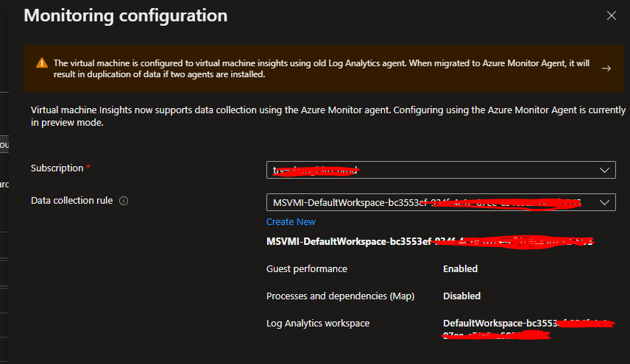Click the Monitoring configuration heading
The image size is (630, 364).
pos(125,15)
